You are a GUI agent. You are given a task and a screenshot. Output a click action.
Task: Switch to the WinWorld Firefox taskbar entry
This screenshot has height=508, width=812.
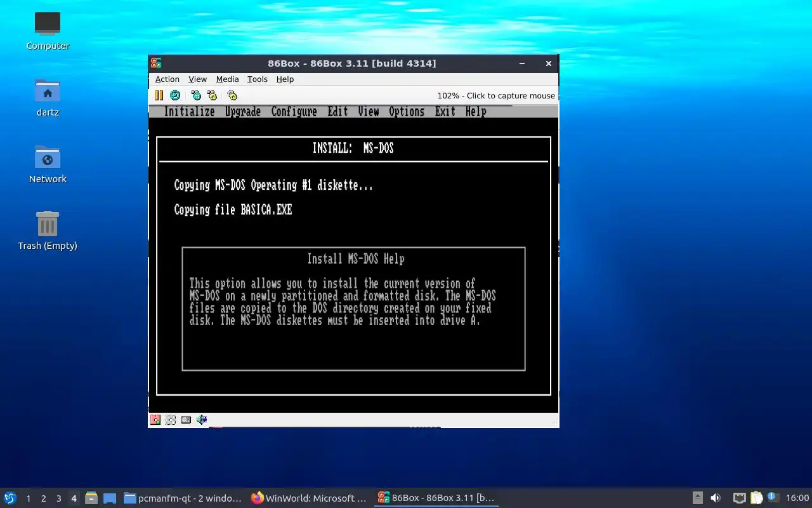click(310, 498)
